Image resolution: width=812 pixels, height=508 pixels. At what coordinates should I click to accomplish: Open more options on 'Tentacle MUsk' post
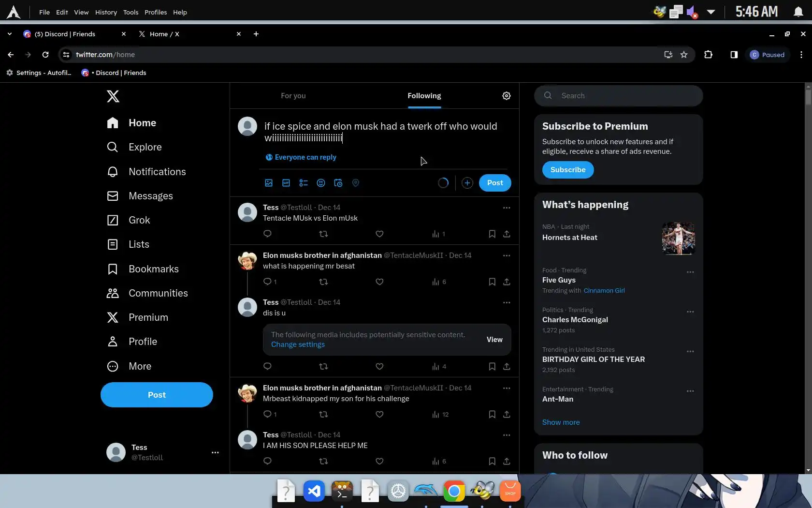(507, 208)
